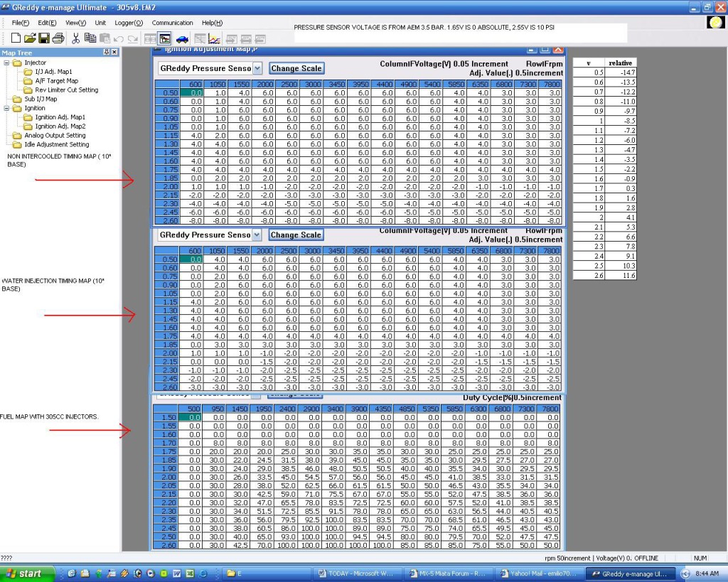Open GReddy Pressure Sensor dropdown in first map
This screenshot has width=728, height=582.
(257, 68)
